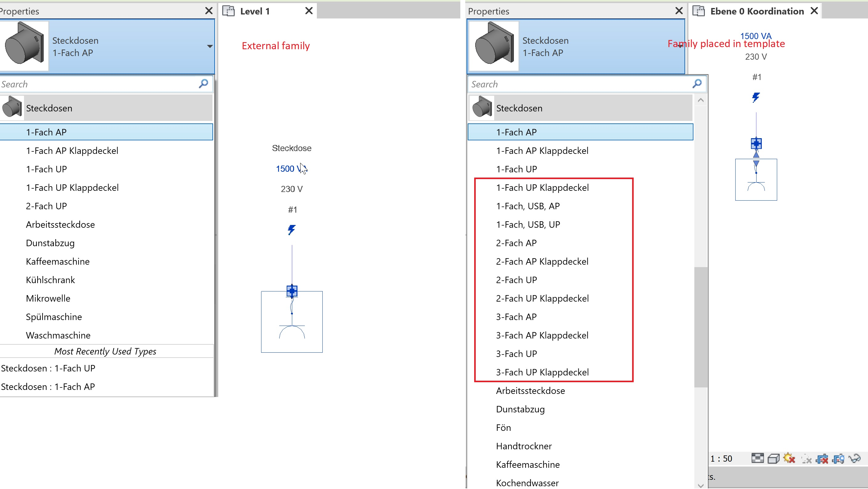Switch to Ebene 0 Koordination tab
The image size is (868, 489).
[x=757, y=11]
